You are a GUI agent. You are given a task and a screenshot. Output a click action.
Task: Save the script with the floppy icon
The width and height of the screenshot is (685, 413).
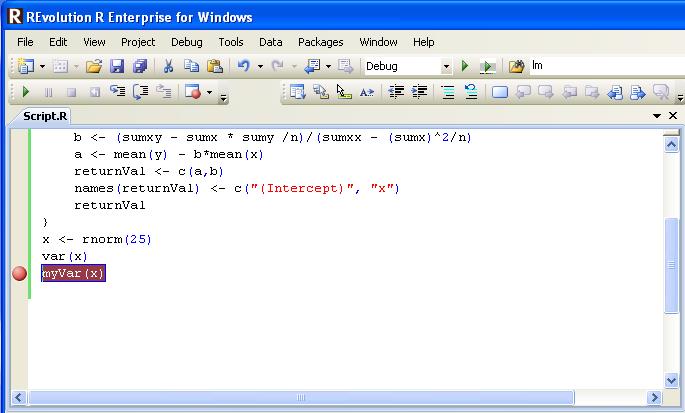click(117, 66)
